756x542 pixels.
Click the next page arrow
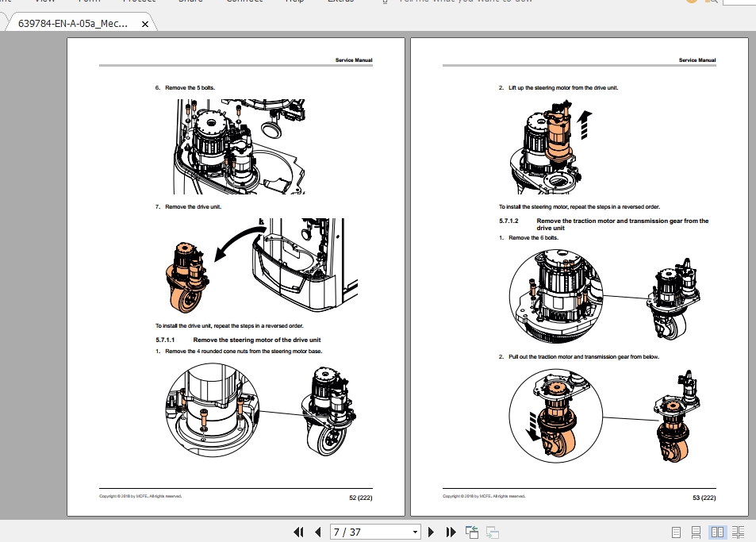point(431,532)
